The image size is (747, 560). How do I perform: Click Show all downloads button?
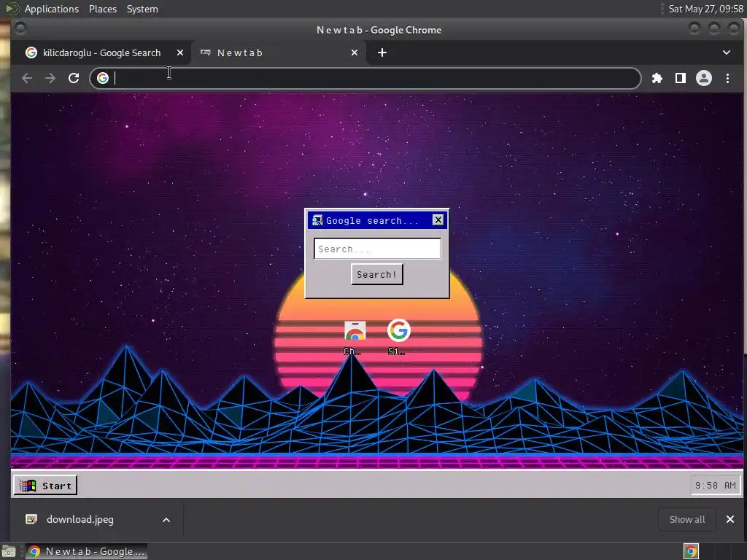687,519
